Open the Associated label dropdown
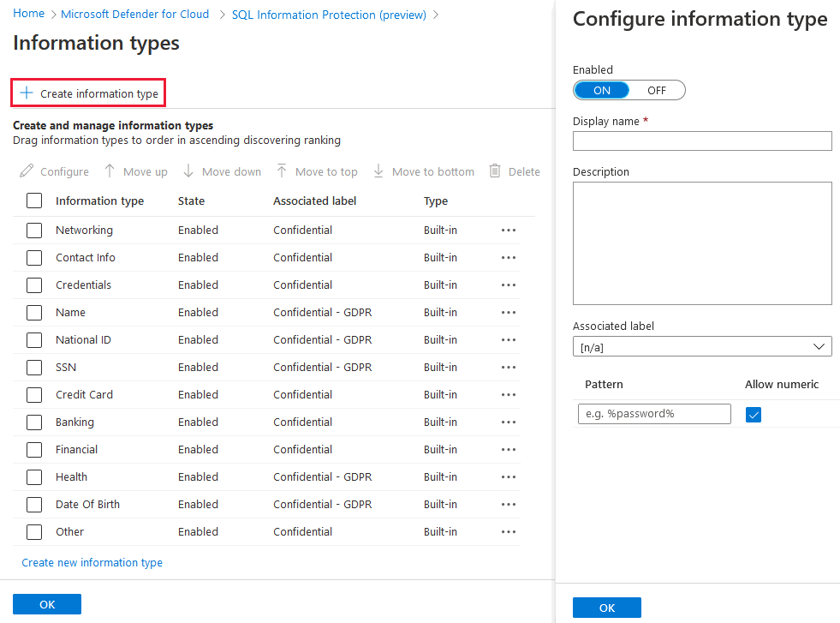This screenshot has height=623, width=840. click(x=702, y=346)
